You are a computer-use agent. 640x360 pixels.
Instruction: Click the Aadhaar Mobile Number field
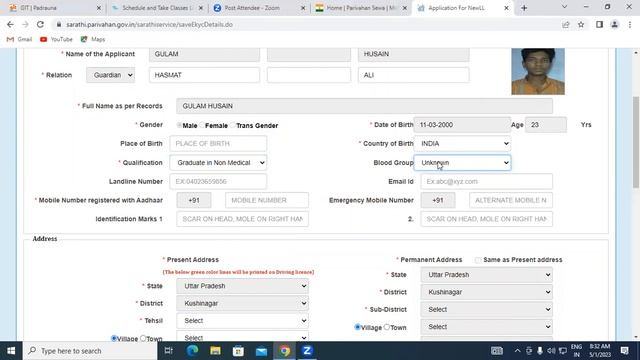[267, 200]
